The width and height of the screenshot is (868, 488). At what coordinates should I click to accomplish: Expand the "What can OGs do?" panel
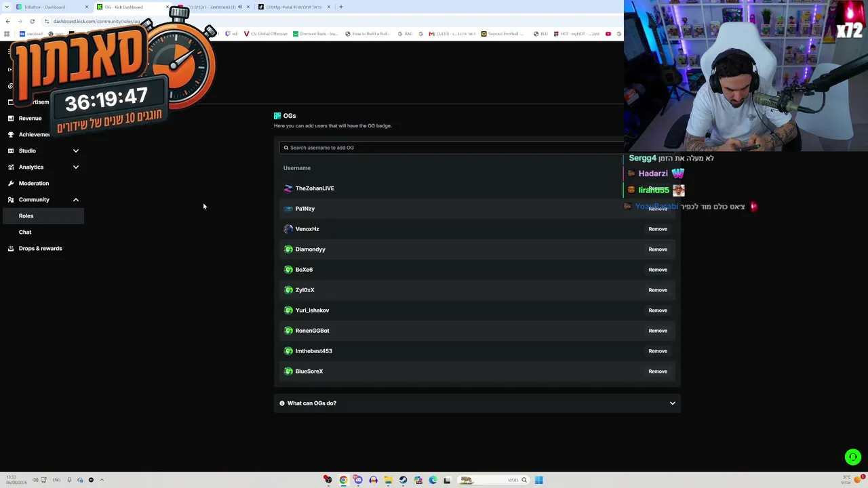click(x=477, y=403)
